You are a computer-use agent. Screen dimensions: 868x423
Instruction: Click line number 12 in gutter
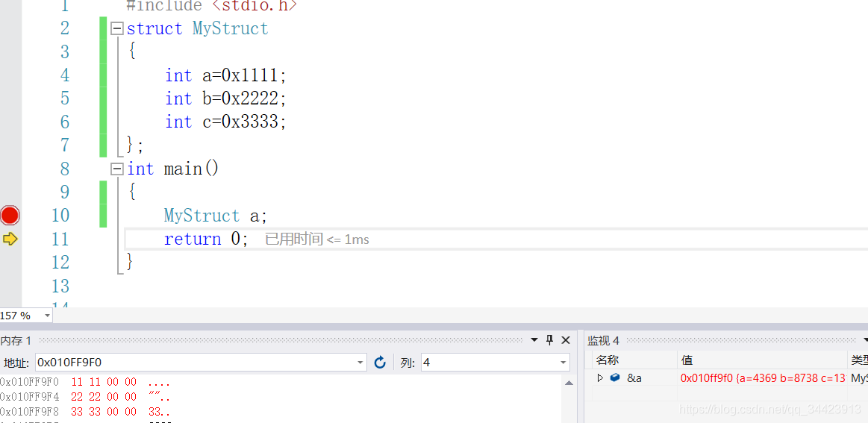[60, 262]
